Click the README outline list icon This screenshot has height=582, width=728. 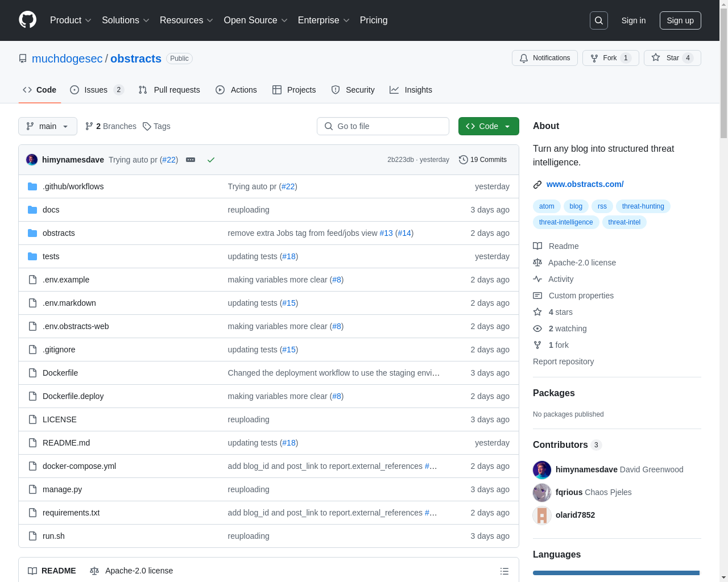[x=504, y=571]
